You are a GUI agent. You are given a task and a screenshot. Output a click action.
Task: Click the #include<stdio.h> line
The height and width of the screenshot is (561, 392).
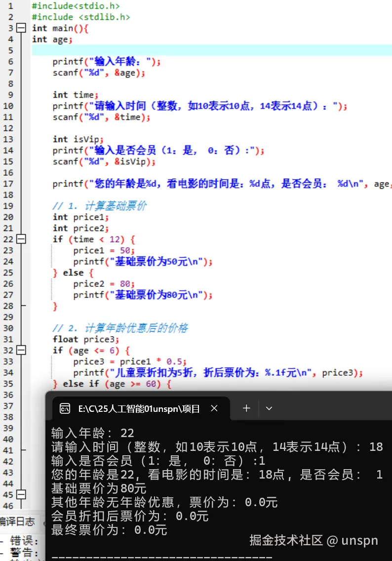pos(76,6)
